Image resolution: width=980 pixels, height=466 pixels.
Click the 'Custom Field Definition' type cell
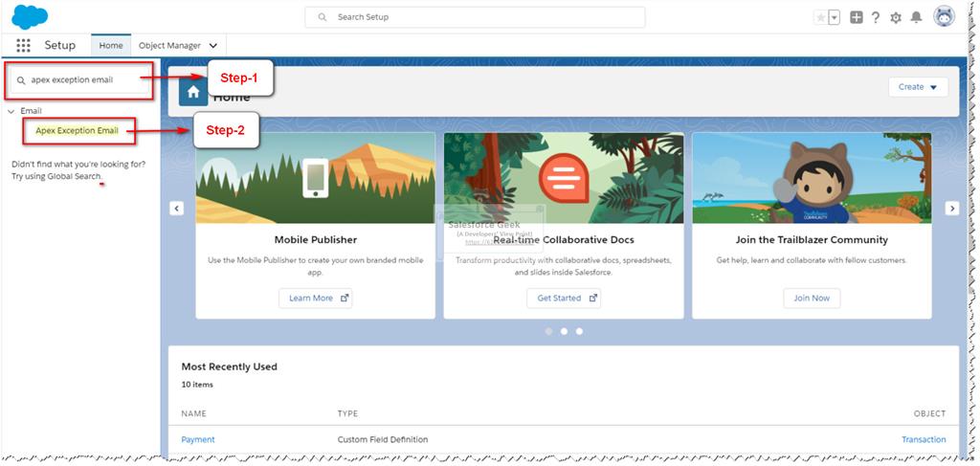tap(383, 440)
